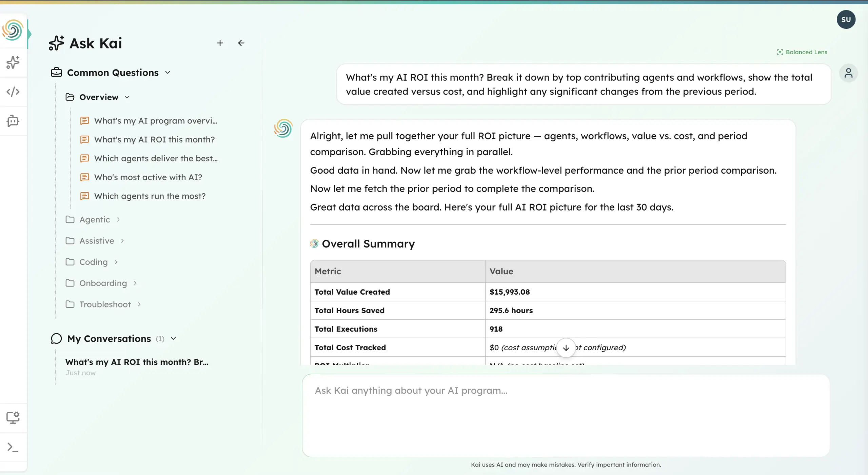Open the display settings icon in left rail
868x475 pixels.
pyautogui.click(x=13, y=418)
